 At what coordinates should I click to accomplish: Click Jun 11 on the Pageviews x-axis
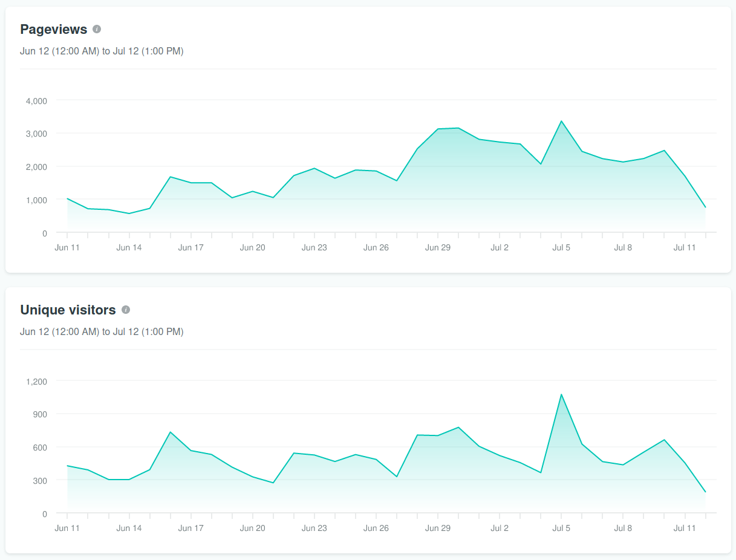[67, 247]
